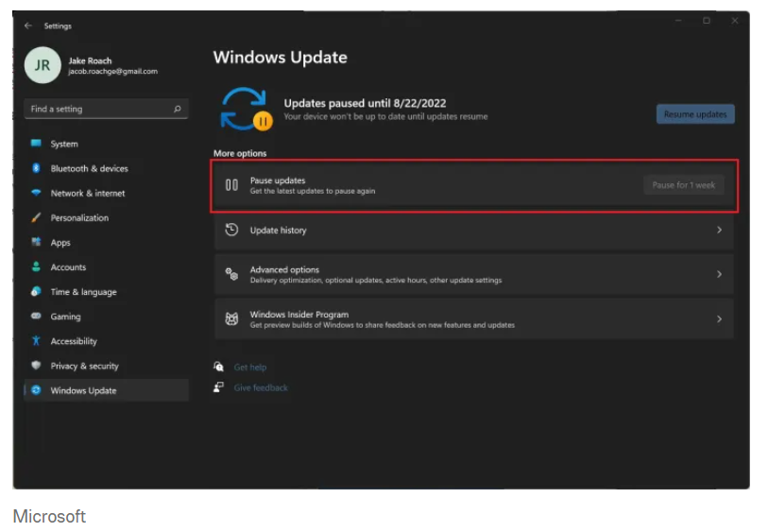
Task: Open Personalization settings
Action: (107, 217)
